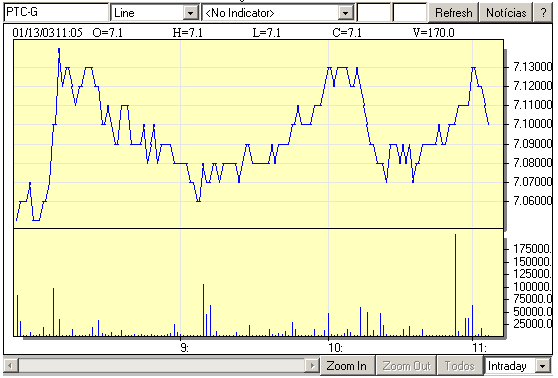The image size is (558, 378).
Task: Click the horizontal scrollbar track
Action: click(161, 366)
